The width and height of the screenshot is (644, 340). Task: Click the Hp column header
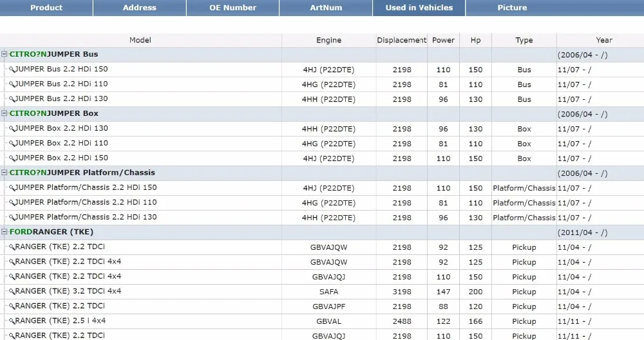click(x=476, y=40)
